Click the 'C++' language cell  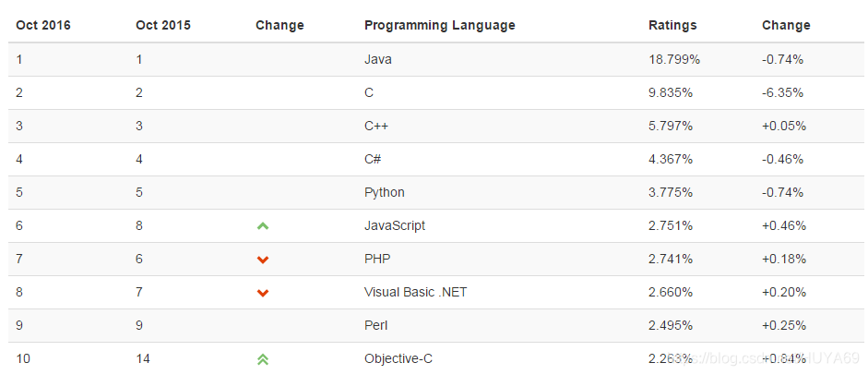click(x=376, y=126)
